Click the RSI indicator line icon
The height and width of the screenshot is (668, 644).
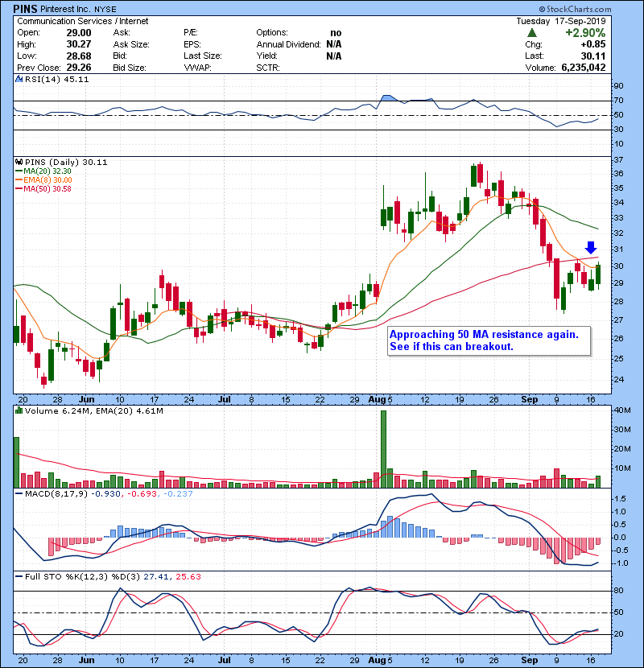19,79
